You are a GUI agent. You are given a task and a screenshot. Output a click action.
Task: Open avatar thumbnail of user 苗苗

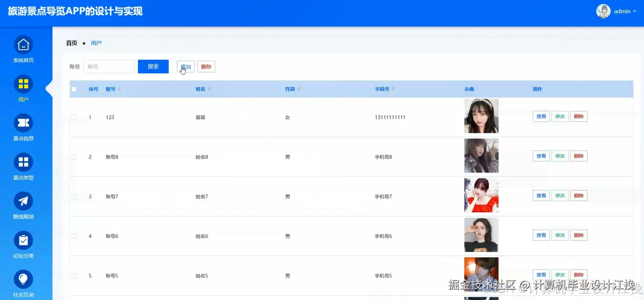481,116
